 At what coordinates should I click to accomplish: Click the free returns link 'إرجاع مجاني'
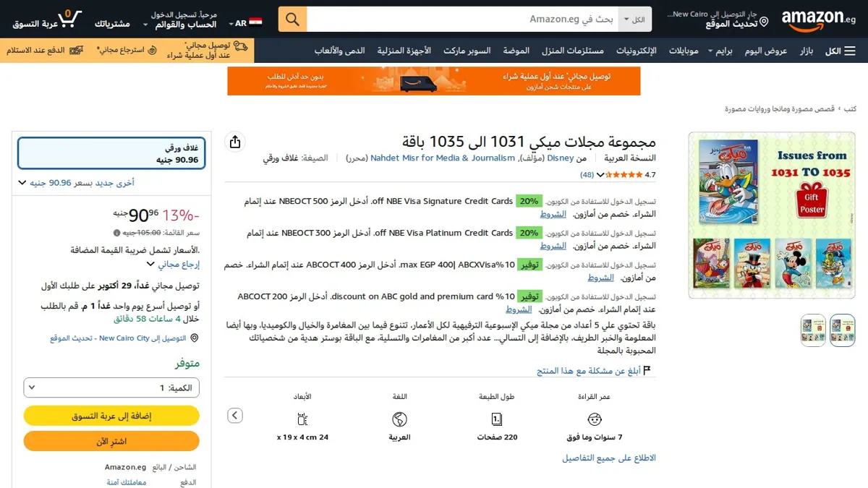point(179,265)
